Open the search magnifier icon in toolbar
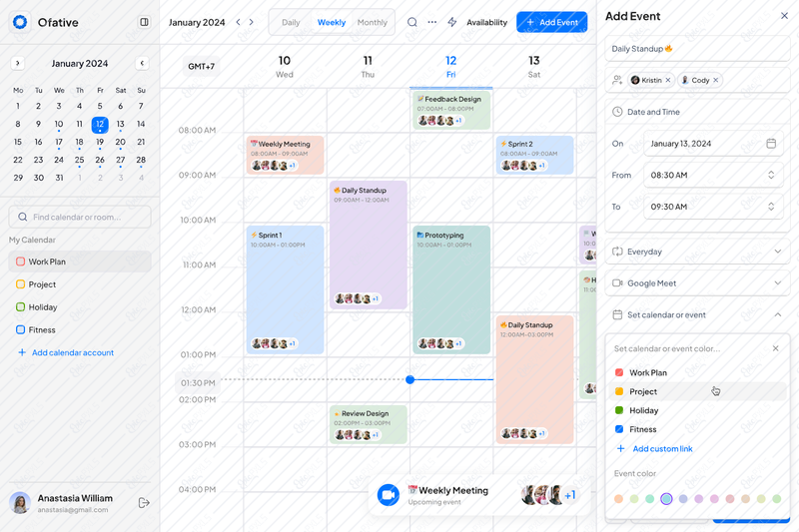 tap(412, 22)
